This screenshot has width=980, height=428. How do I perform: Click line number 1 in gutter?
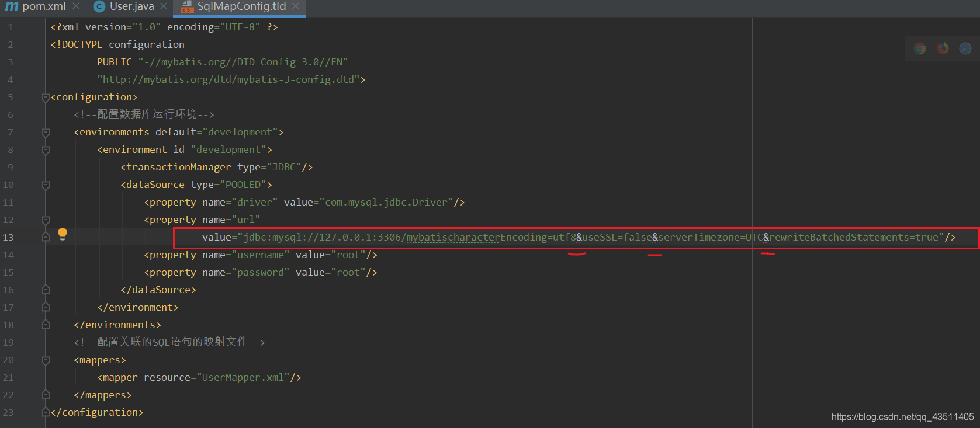(11, 27)
